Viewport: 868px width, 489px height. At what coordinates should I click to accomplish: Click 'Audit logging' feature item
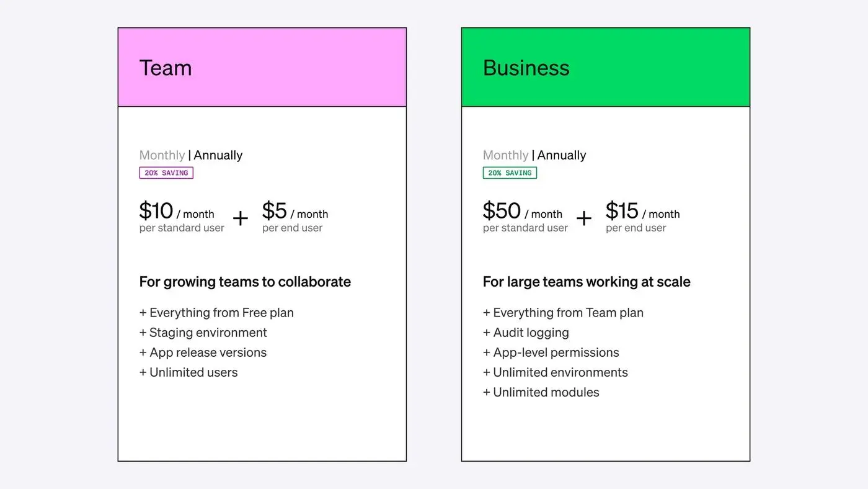click(526, 333)
